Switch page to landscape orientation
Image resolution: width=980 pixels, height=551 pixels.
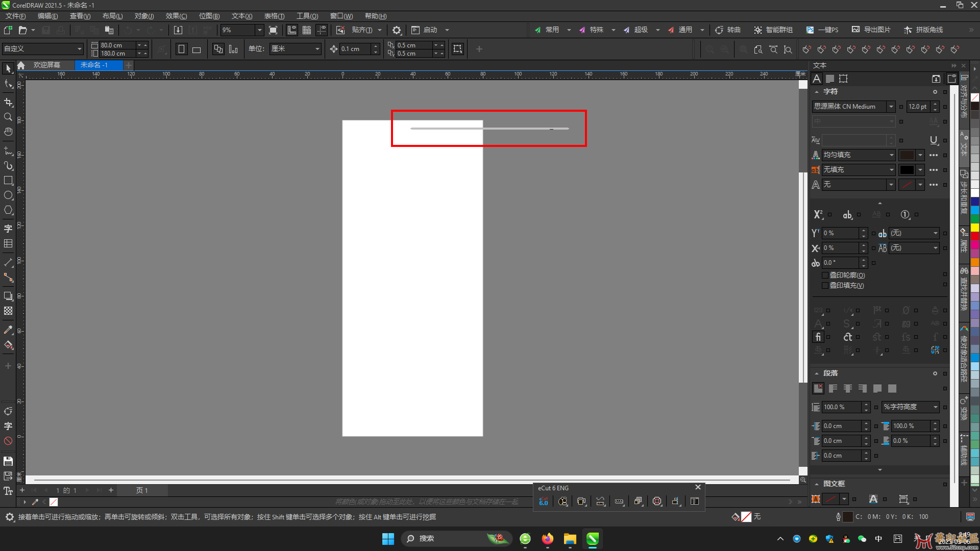pos(197,49)
